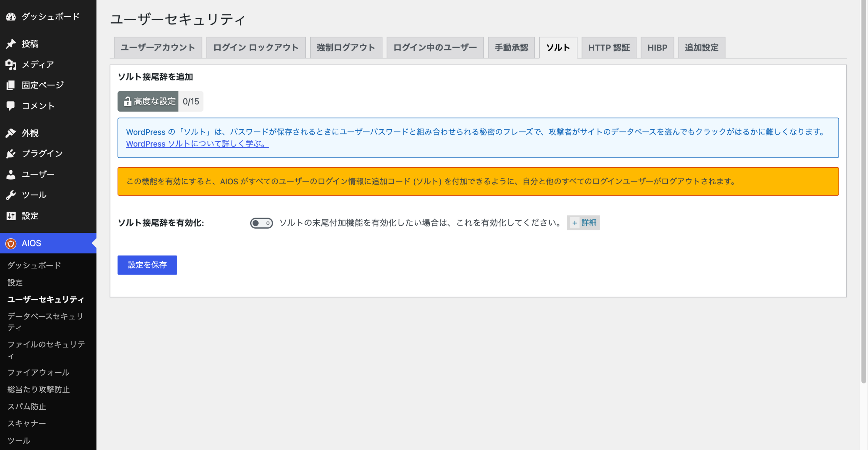This screenshot has width=868, height=450.
Task: Open データベースセキュリティ submenu item
Action: (46, 322)
